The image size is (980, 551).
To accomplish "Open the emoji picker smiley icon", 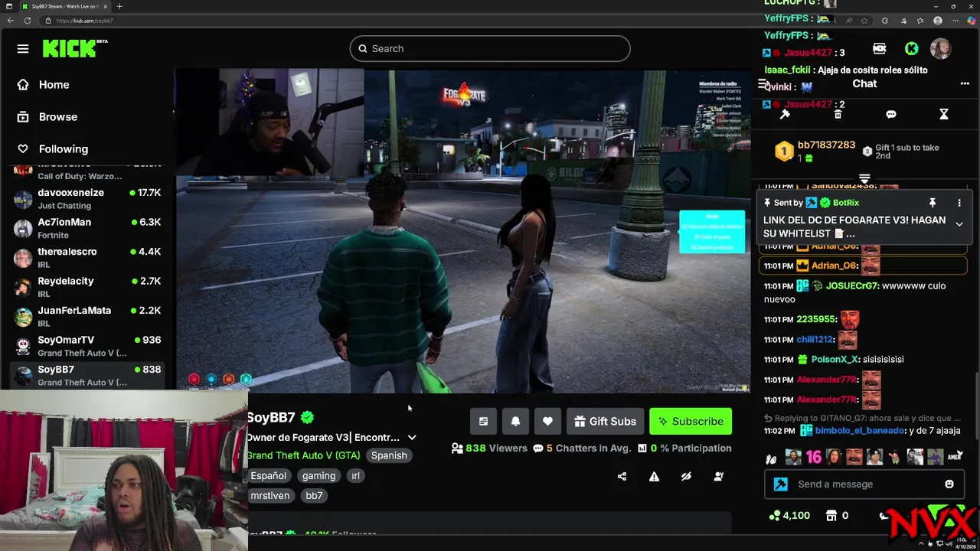I will tap(949, 484).
